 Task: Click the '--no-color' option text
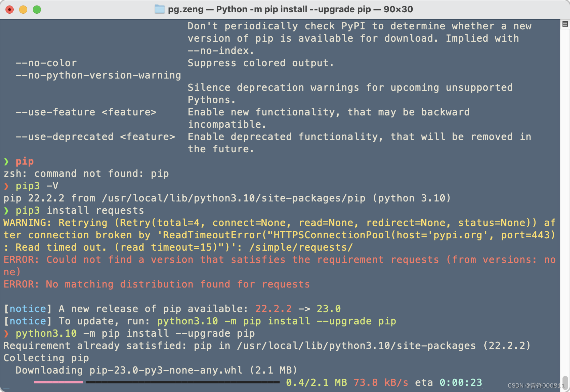46,63
